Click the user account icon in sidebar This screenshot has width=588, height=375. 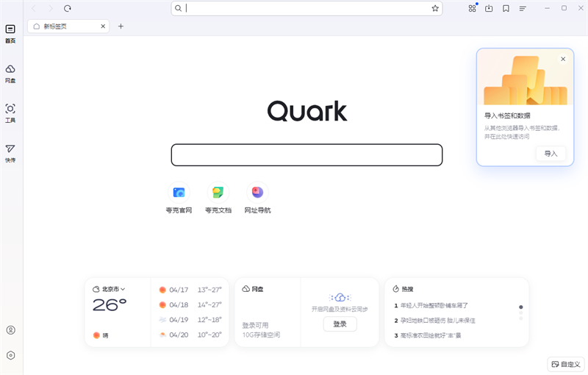click(x=11, y=330)
